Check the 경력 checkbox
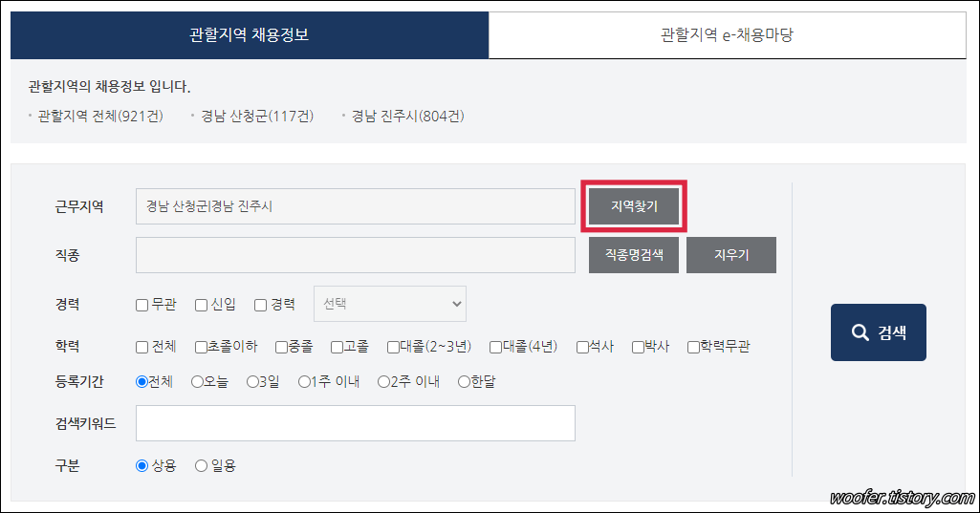Viewport: 980px width, 513px height. tap(261, 305)
